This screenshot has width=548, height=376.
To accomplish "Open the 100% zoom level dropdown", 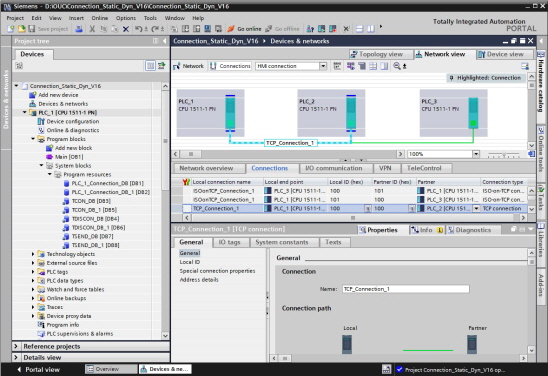I will point(476,154).
